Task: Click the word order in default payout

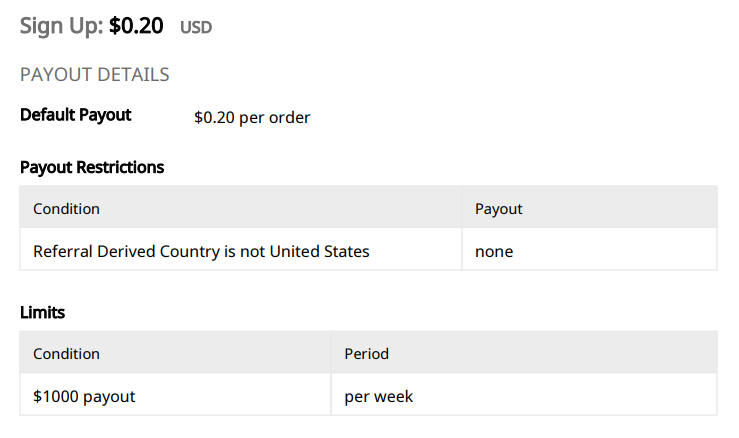Action: point(289,117)
